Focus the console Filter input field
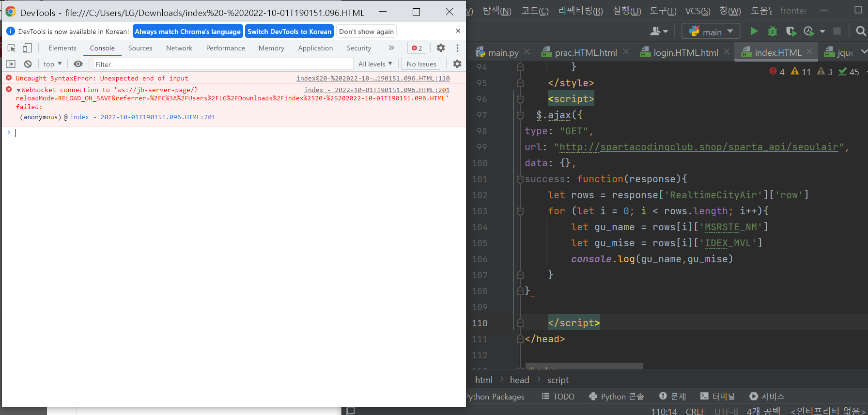Screen dimensions: 868x415 [223, 64]
